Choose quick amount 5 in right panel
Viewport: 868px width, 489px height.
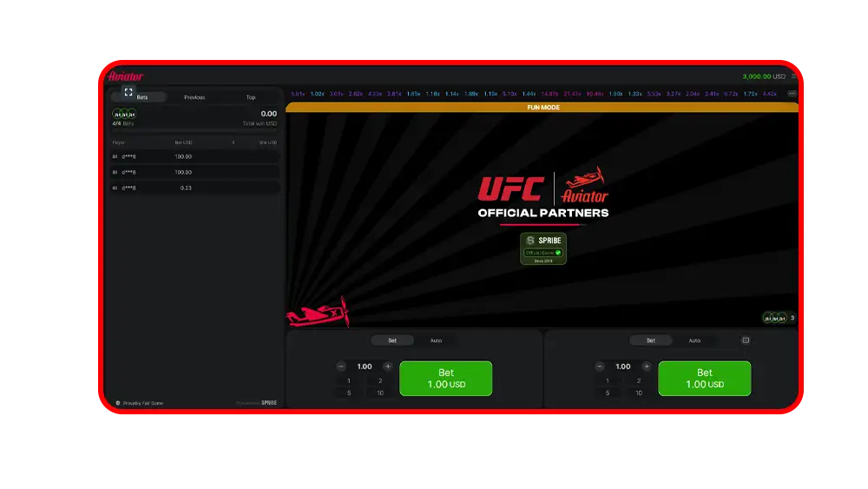608,393
